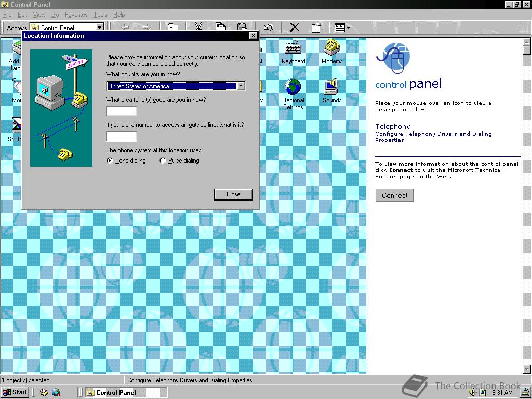
Task: Click the Delete toolbar icon
Action: [294, 27]
